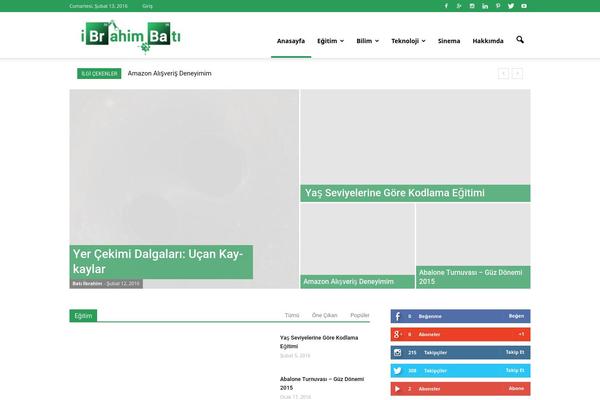Click the Eğitim section heading
Screen dimensions: 600x400
click(83, 316)
